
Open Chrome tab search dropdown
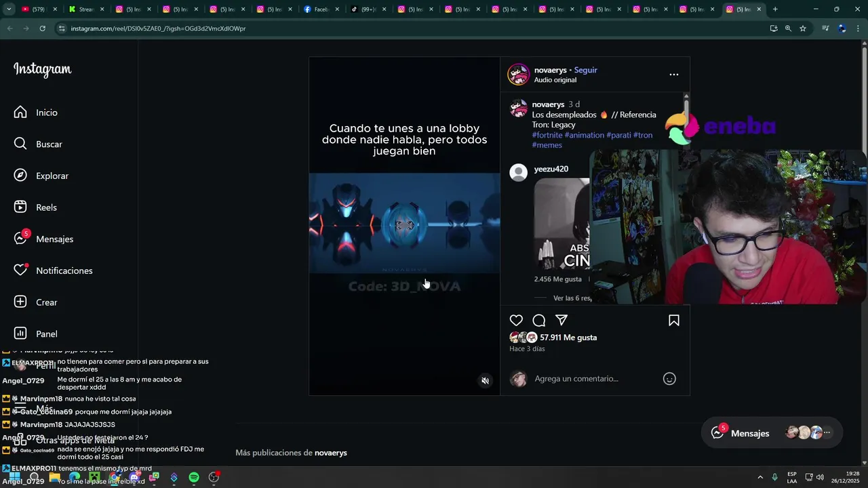pos(9,9)
